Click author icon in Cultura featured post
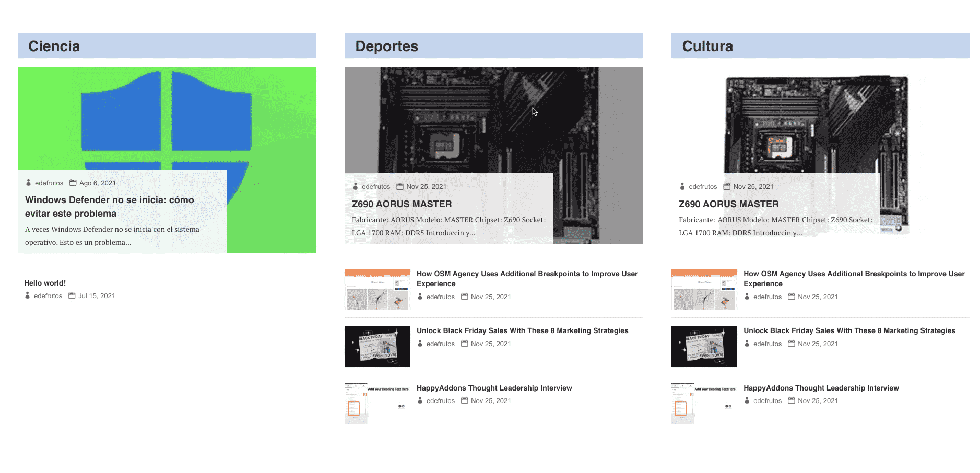Image resolution: width=980 pixels, height=473 pixels. point(682,186)
